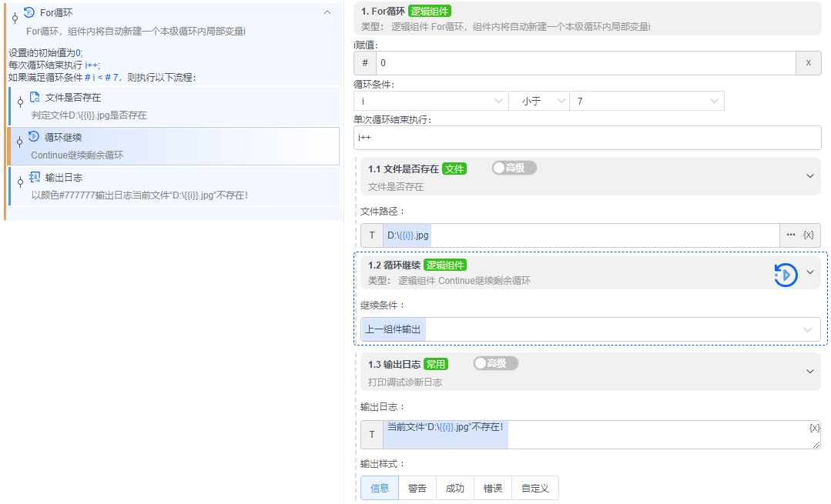Click the T text type icon in 文件路径 field
Viewport: 831px width, 504px height.
point(372,235)
